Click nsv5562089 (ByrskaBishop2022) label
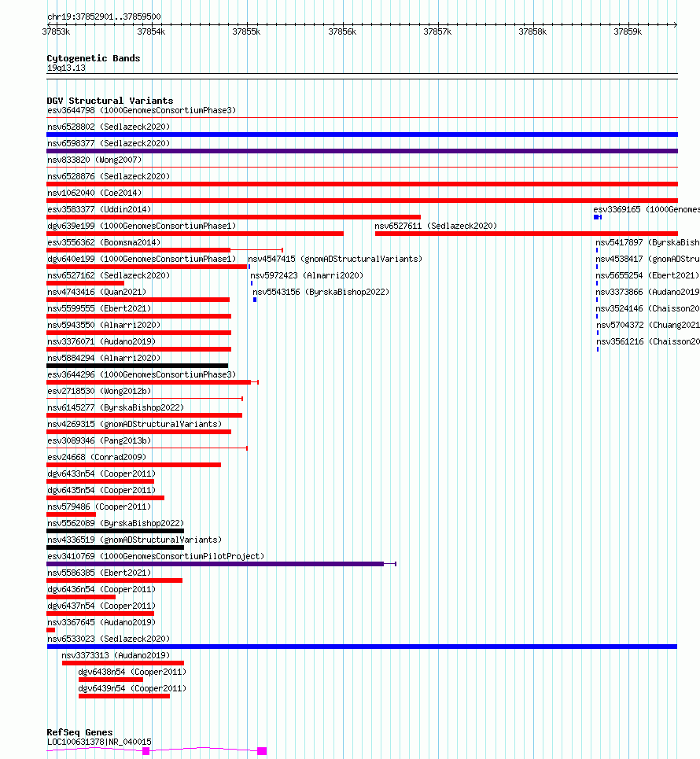700x759 pixels. coord(116,523)
